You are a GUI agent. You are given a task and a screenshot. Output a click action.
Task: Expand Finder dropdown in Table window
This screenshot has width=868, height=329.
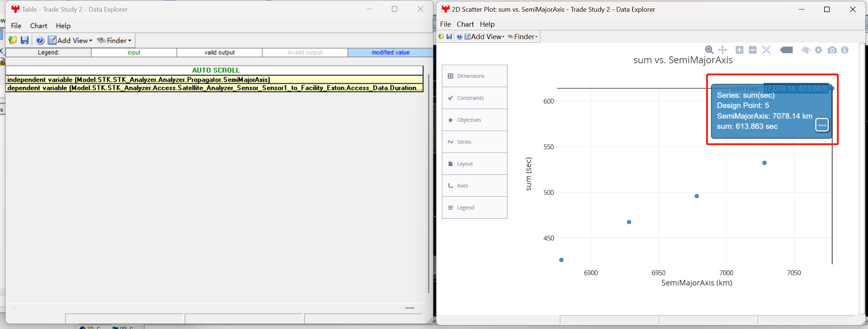click(114, 40)
